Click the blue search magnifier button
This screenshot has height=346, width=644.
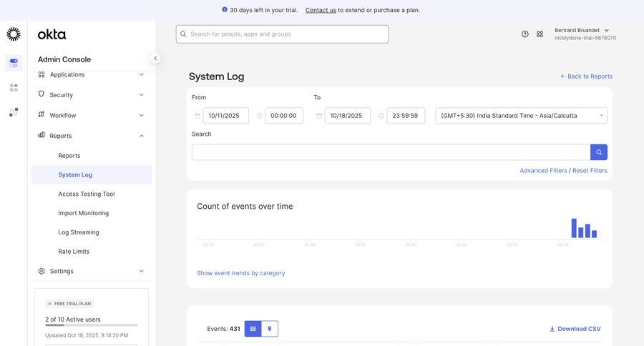point(599,152)
